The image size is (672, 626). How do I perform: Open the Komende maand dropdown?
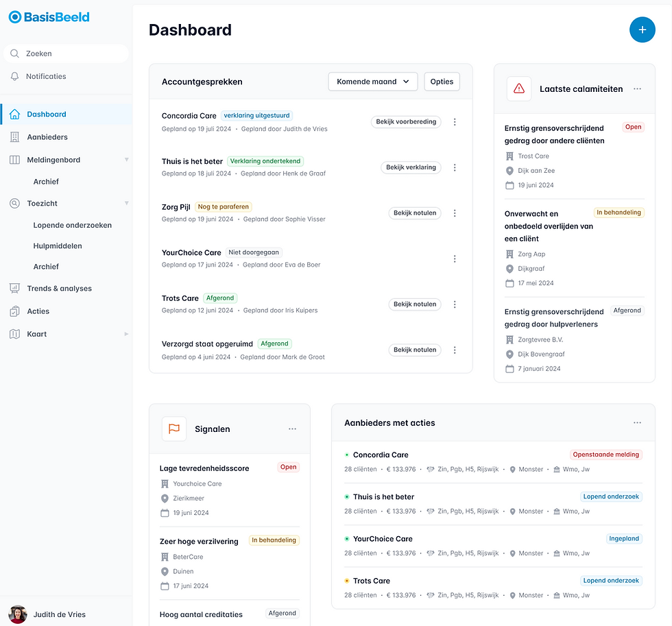372,81
